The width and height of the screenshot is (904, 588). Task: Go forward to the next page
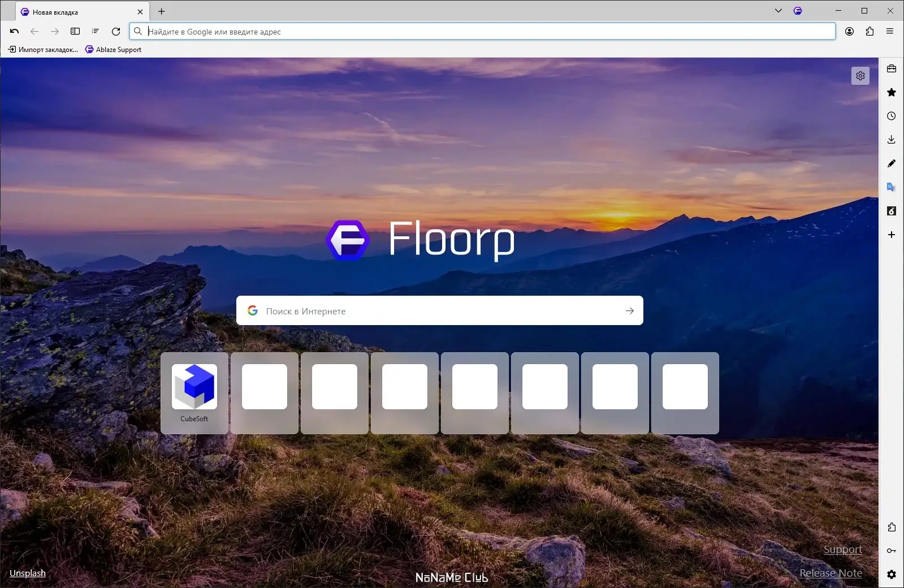tap(55, 32)
